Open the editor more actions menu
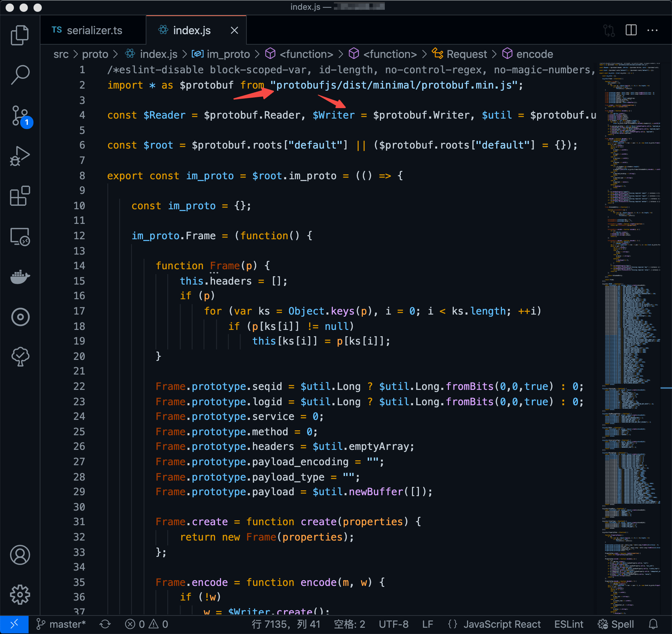The height and width of the screenshot is (634, 672). click(x=652, y=30)
